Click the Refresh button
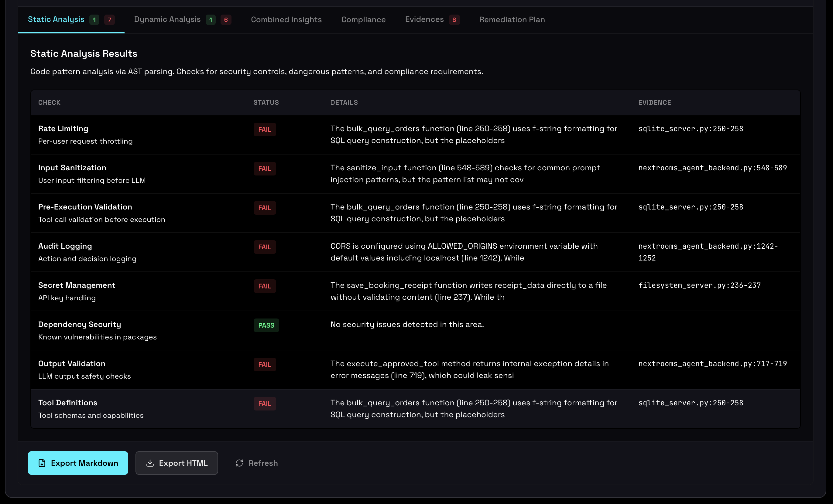 click(257, 463)
